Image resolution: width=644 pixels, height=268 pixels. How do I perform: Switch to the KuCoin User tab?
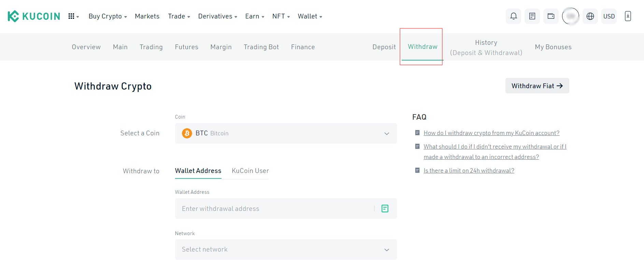[250, 171]
